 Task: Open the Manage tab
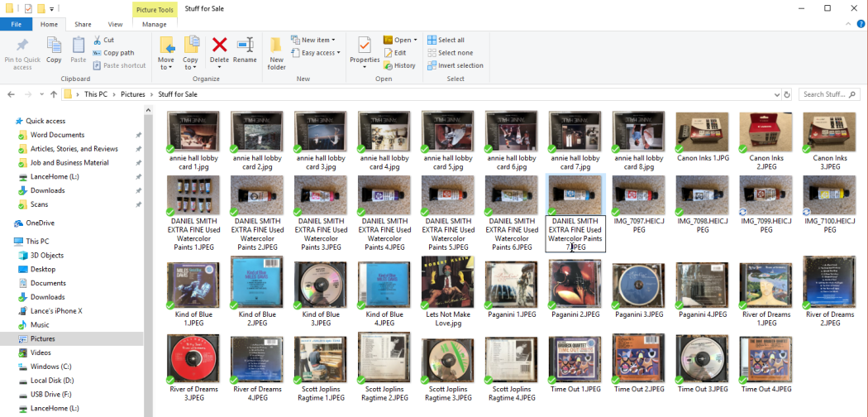pos(155,24)
